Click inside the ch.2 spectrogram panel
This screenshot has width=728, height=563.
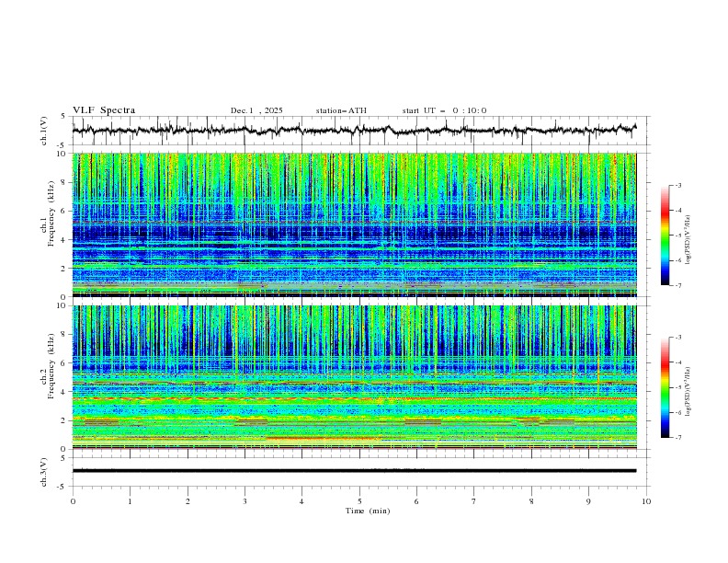(x=358, y=376)
